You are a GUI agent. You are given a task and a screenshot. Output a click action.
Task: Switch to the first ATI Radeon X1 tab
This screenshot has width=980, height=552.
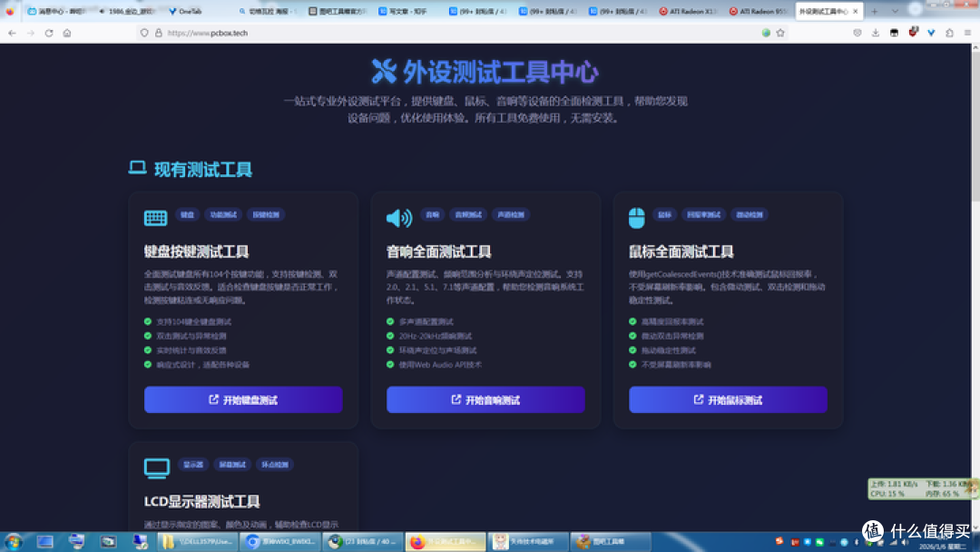point(688,11)
